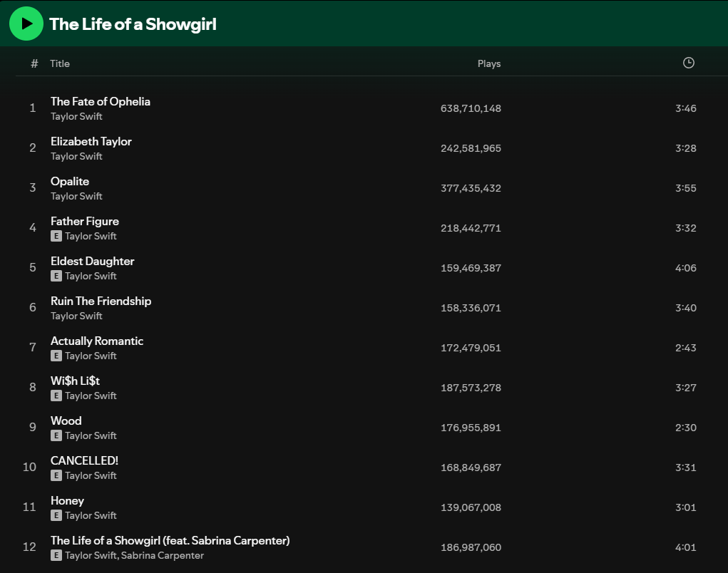Screen dimensions: 728x573
Task: Click play count 638,710,148
Action: tap(471, 108)
